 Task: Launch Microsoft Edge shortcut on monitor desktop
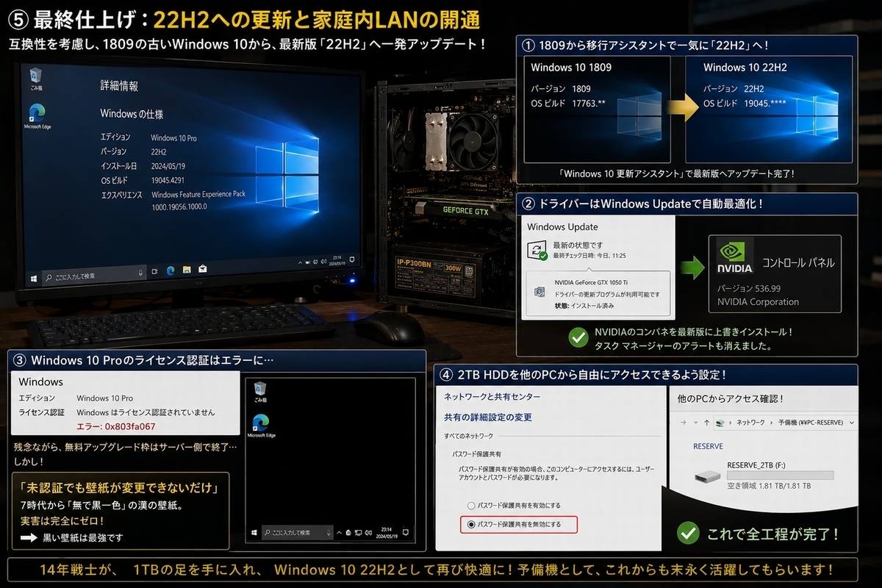tap(36, 116)
